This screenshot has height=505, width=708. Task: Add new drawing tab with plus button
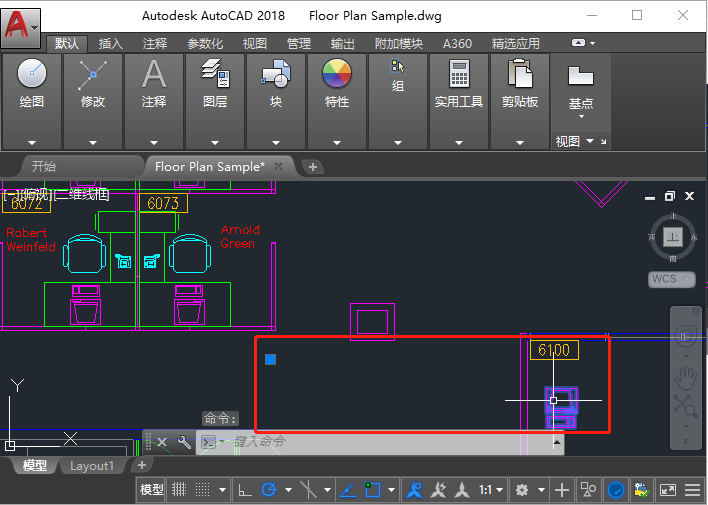(312, 167)
